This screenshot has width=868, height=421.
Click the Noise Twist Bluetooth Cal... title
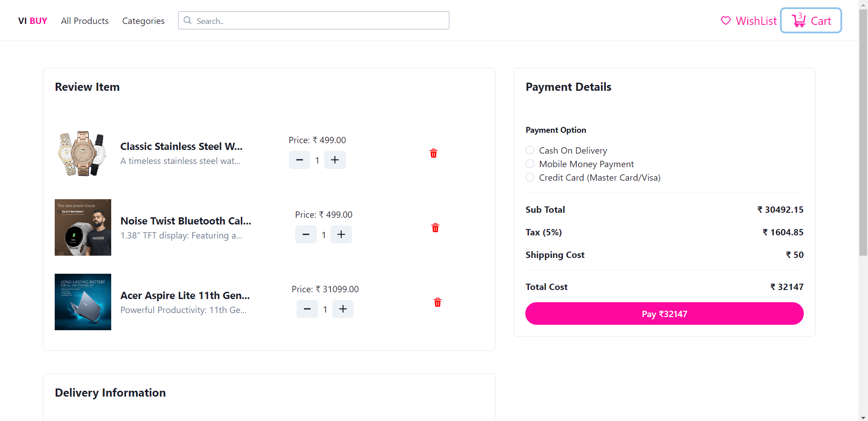[x=186, y=221]
